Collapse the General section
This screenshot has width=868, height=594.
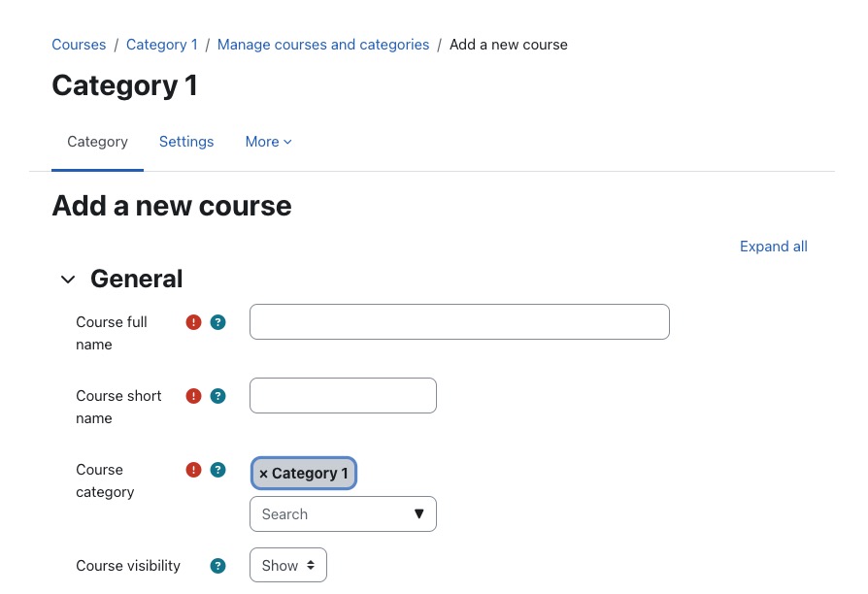68,280
